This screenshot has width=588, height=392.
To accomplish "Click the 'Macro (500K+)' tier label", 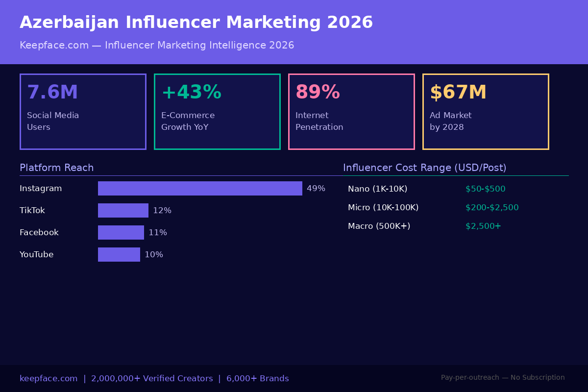I will click(x=379, y=226).
